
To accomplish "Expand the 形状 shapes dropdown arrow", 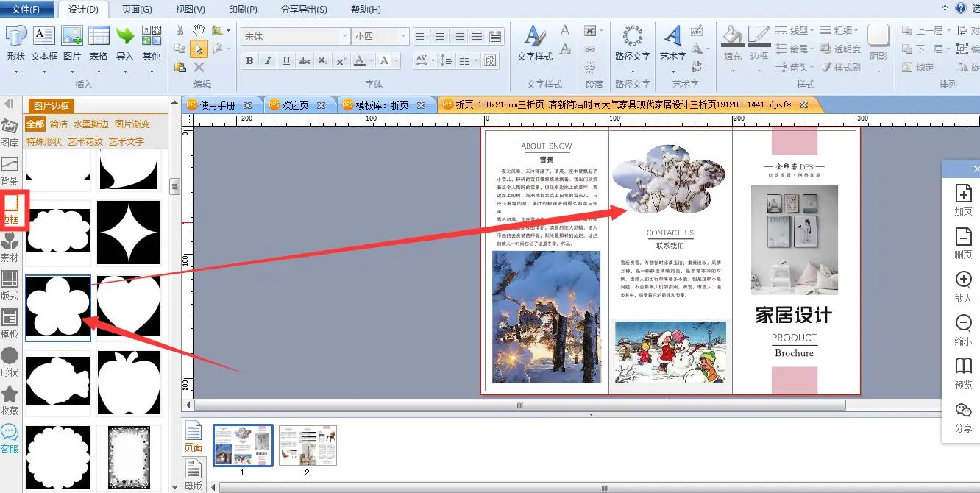I will coord(16,71).
